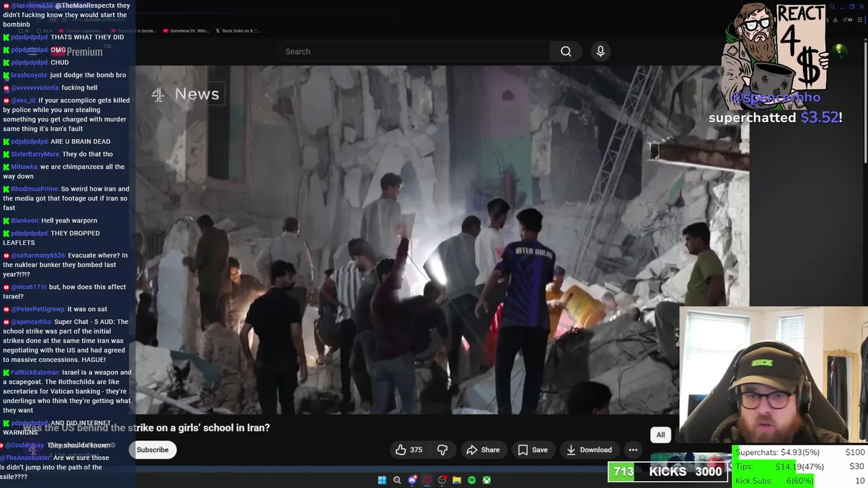868x488 pixels.
Task: Click the Tips $14.19 goal bar
Action: coord(800,466)
